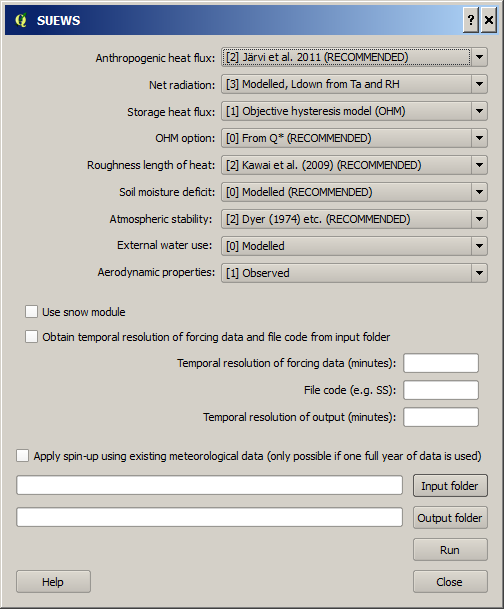Viewport: 504px width, 609px height.
Task: Click the OHM option label
Action: click(x=185, y=138)
